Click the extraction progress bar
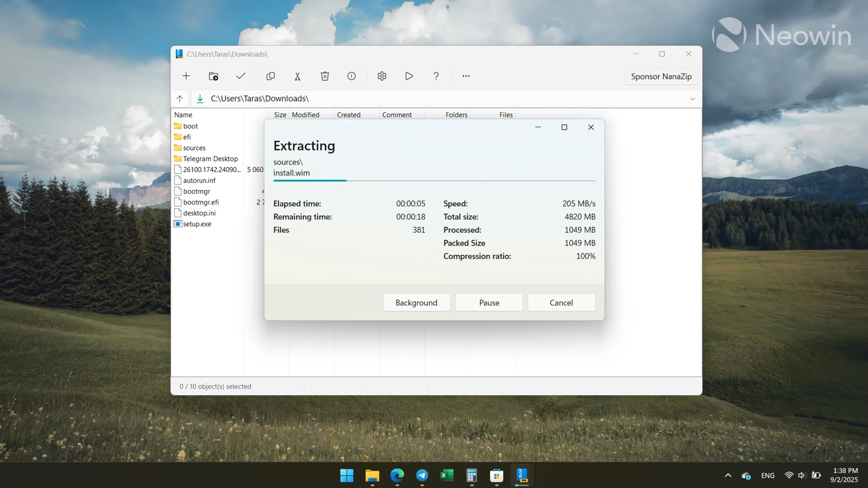This screenshot has height=488, width=868. point(434,180)
